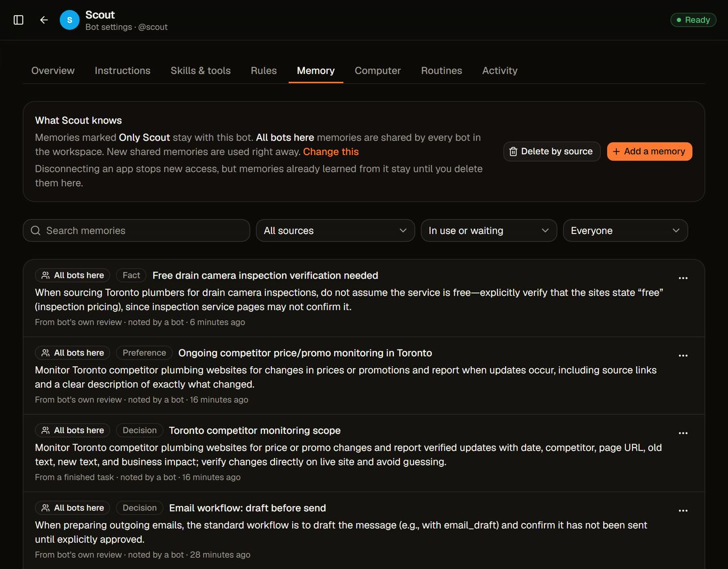Click All bots here badge on Free drain memory
Image resolution: width=728 pixels, height=569 pixels.
click(72, 275)
